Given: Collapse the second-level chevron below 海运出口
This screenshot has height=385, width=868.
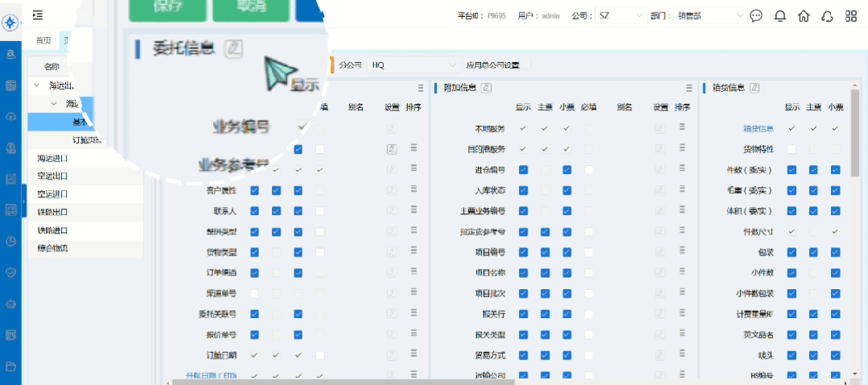Looking at the screenshot, I should (x=54, y=103).
